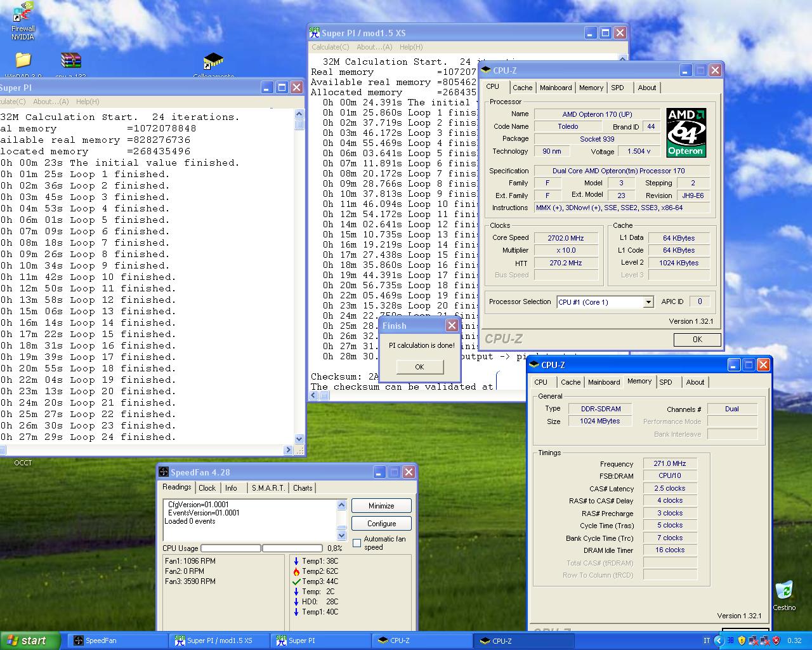This screenshot has width=812, height=650.
Task: Click the SpeedFan window title icon
Action: (164, 472)
